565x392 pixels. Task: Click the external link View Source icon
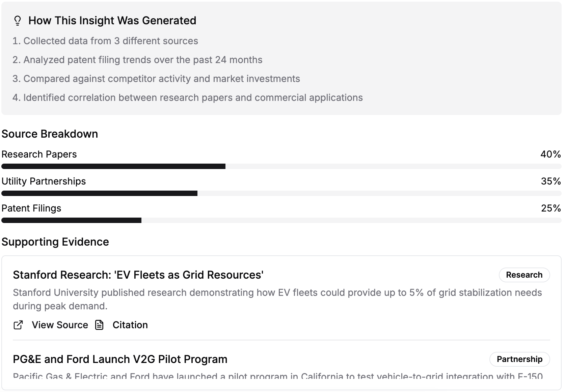(x=18, y=325)
